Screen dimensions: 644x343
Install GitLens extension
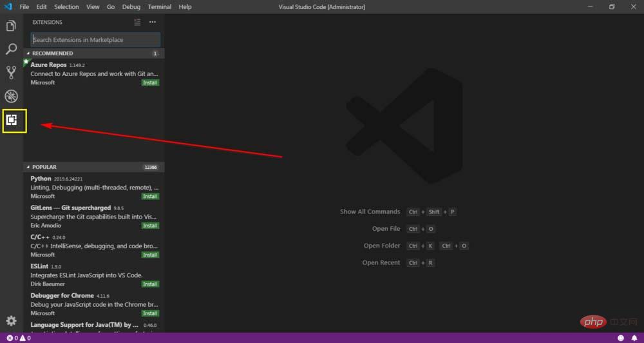click(150, 226)
